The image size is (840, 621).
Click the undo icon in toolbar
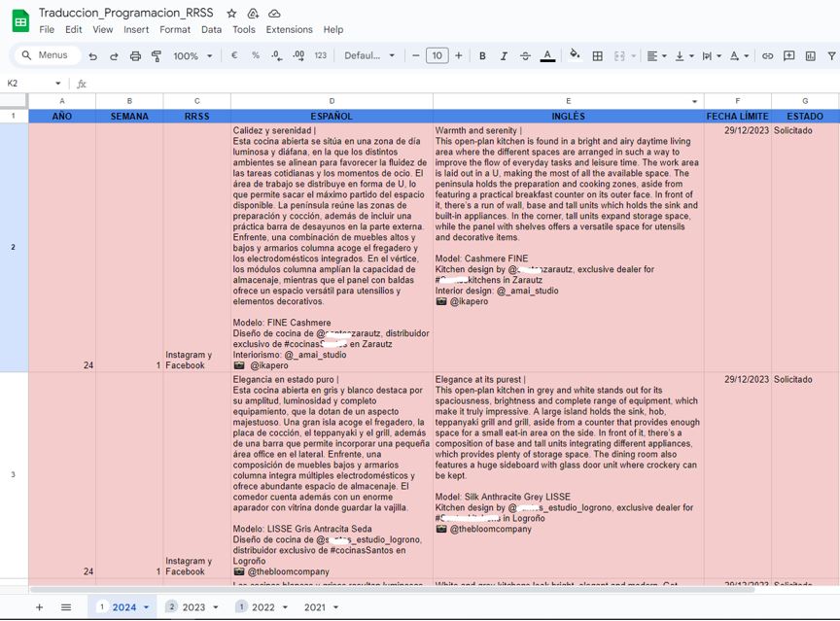coord(93,55)
